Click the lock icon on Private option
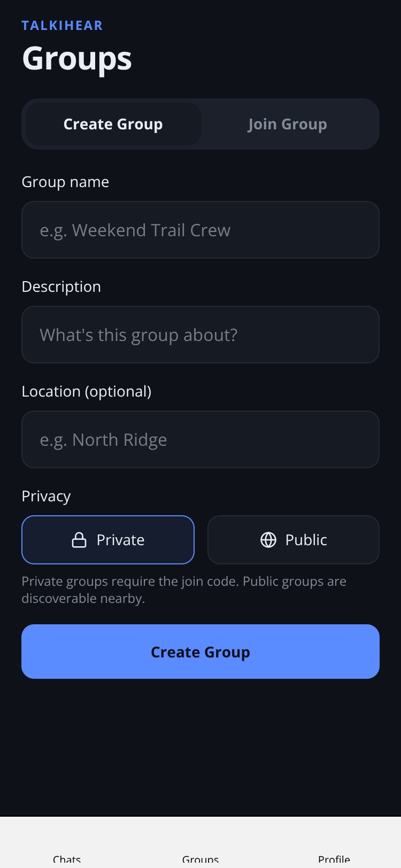 click(x=79, y=540)
